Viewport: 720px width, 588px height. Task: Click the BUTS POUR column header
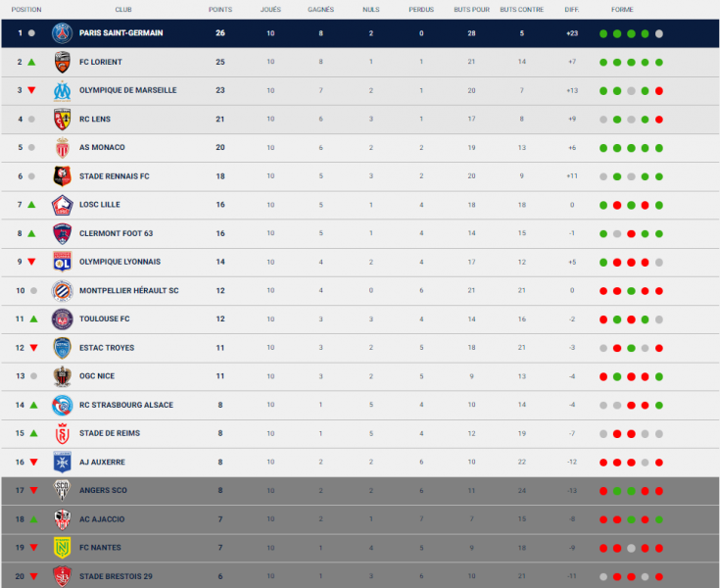pos(471,9)
